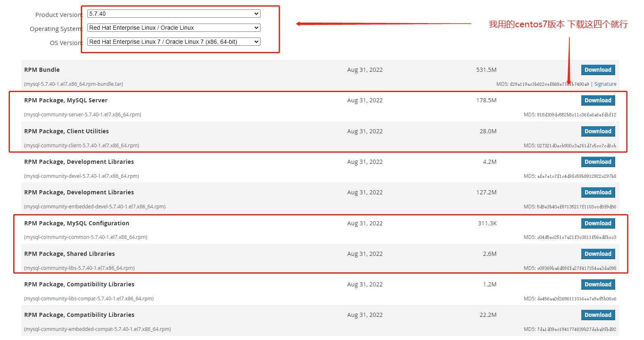
Task: Click filename mysql-5.7.40-1.el7.x86_64.rpm-bundle.tar
Action: (73, 84)
